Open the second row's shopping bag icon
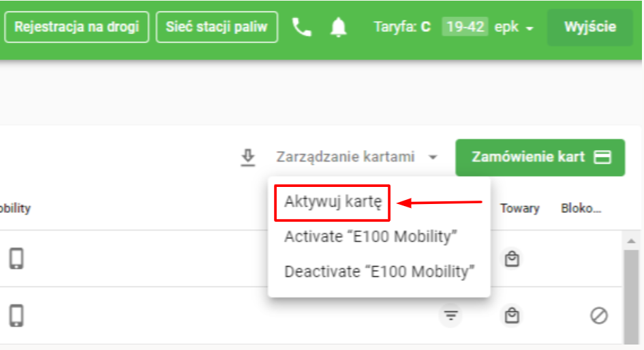Image resolution: width=644 pixels, height=350 pixels. [512, 315]
